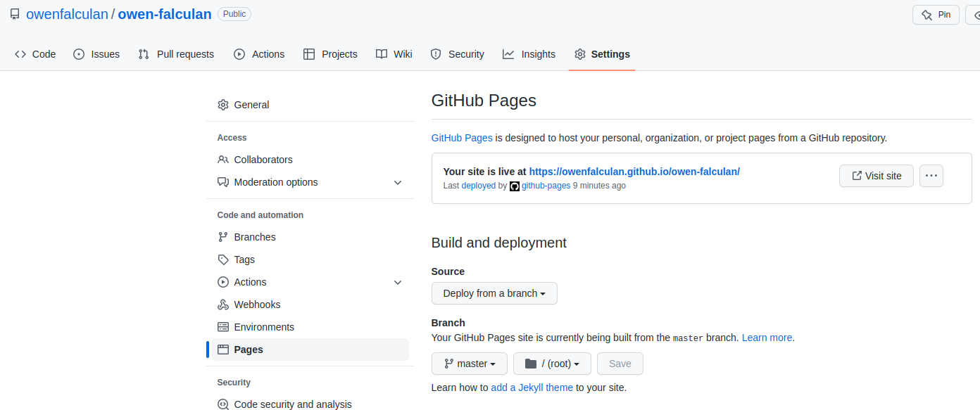Open the owen-falculan repository link
Screen dimensions: 980x410
[x=165, y=14]
